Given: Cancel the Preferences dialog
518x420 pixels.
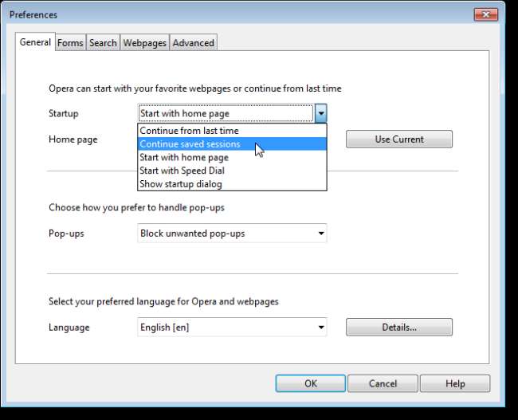Looking at the screenshot, I should point(383,383).
